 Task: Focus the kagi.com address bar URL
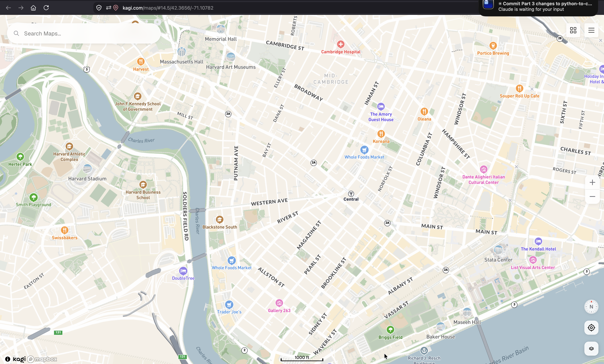(168, 8)
